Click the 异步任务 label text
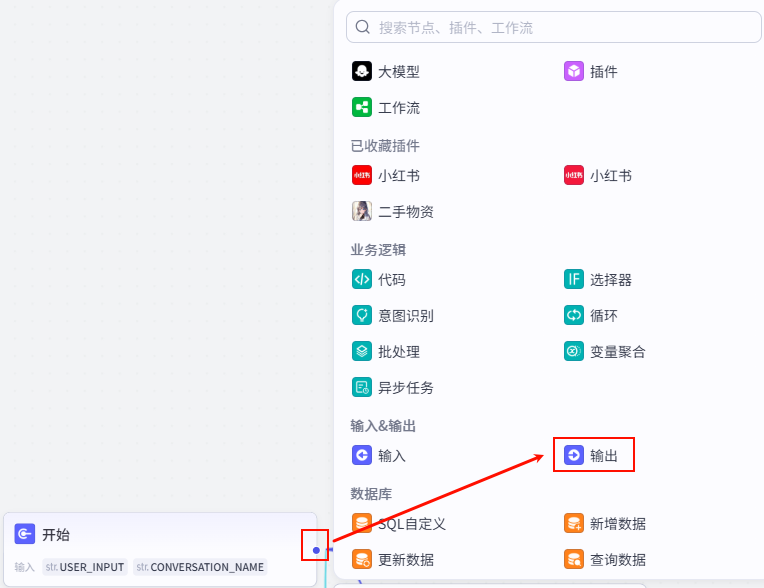 pyautogui.click(x=406, y=388)
